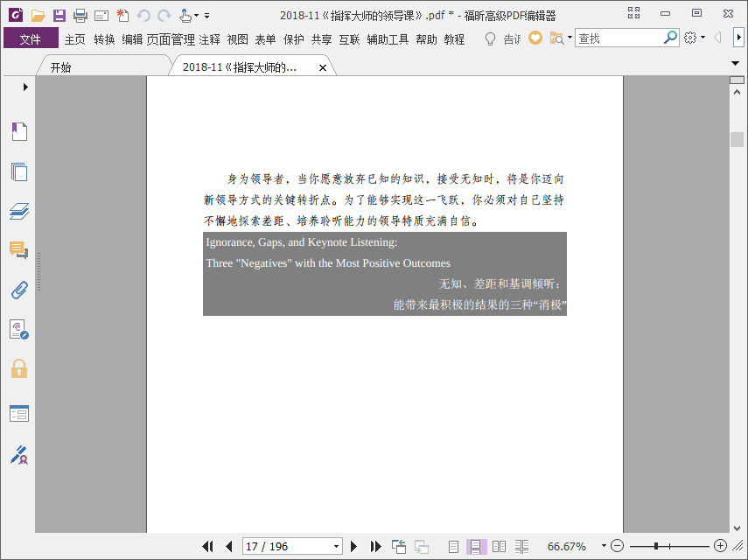
Task: Open the Security lock panel
Action: pyautogui.click(x=19, y=368)
